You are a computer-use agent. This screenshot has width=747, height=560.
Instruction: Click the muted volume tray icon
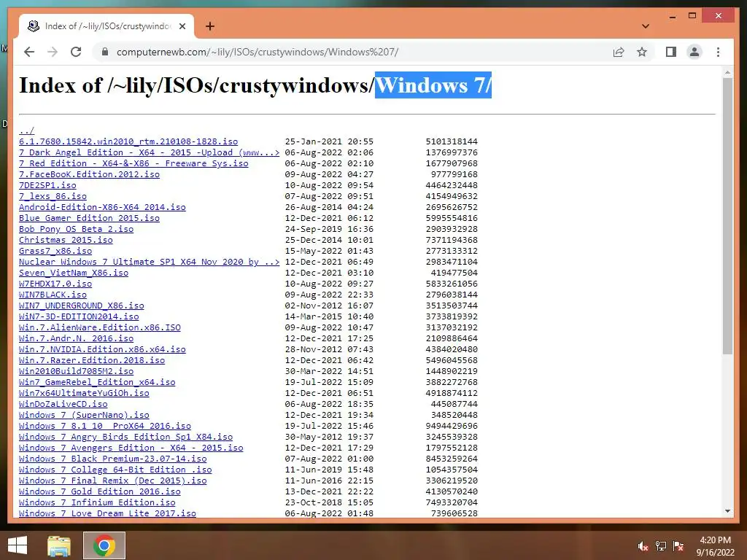643,546
